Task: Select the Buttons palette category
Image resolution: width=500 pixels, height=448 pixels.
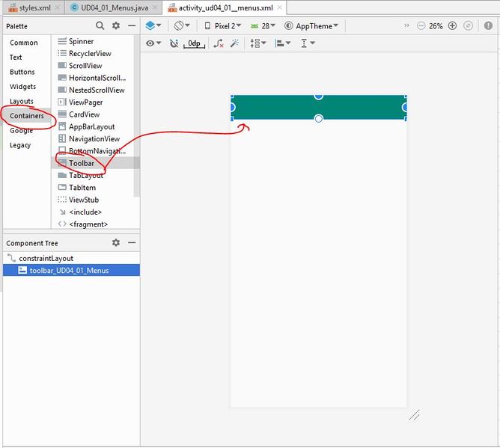Action: tap(22, 72)
